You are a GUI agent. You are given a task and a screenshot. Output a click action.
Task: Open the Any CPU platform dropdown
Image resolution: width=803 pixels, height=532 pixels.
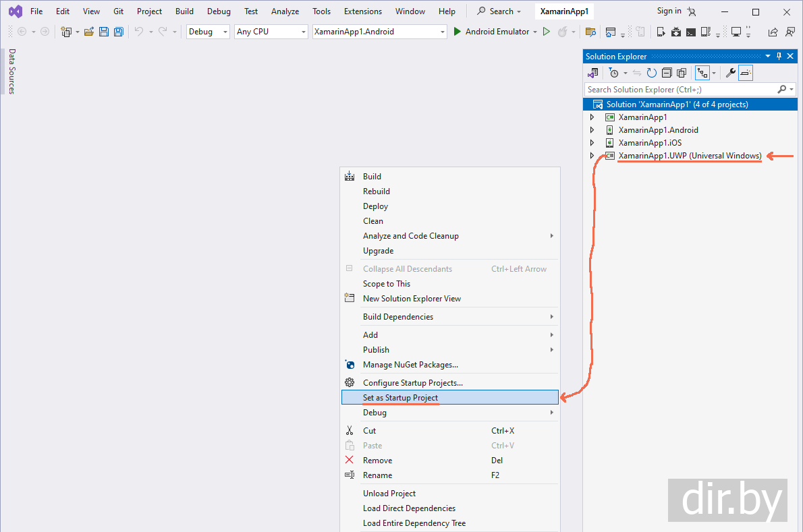click(271, 32)
